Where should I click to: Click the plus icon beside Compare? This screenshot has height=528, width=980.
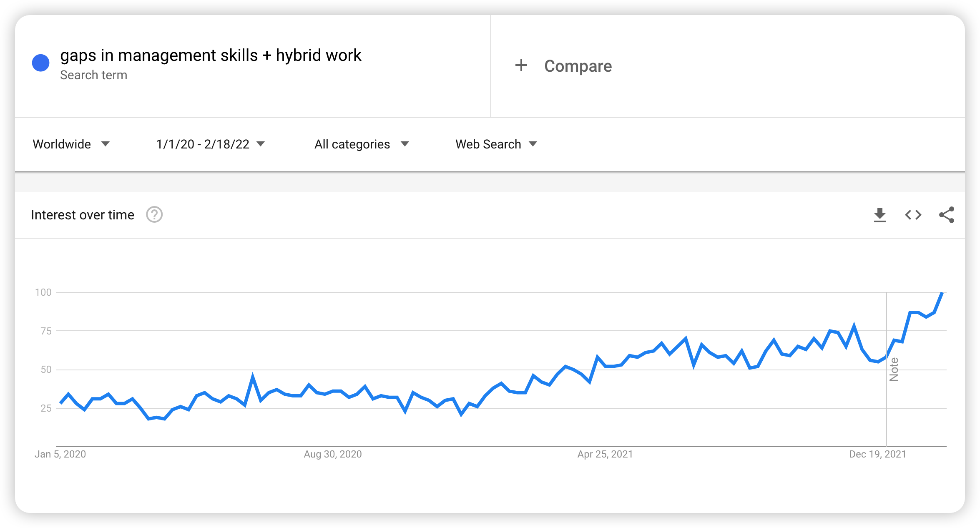[521, 65]
